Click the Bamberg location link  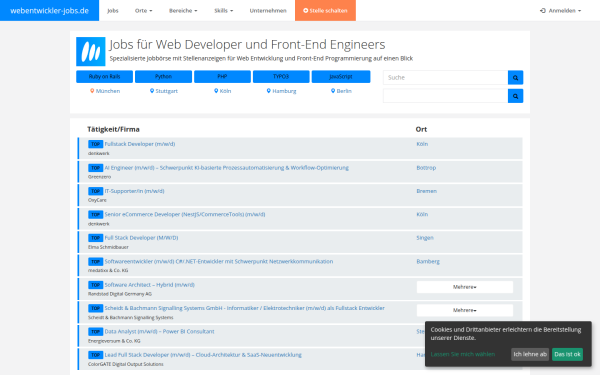(x=428, y=262)
